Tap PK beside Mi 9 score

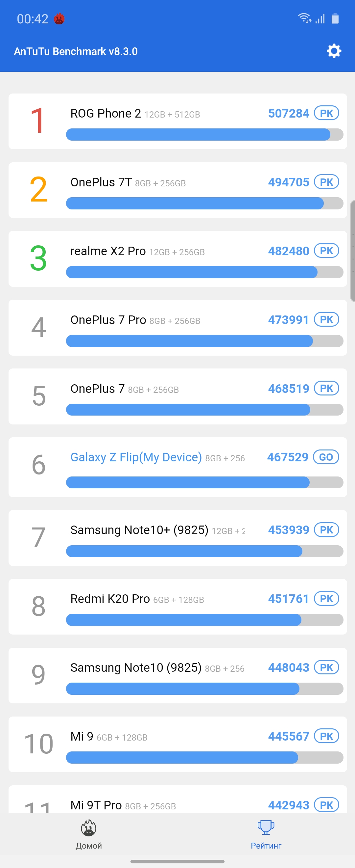326,736
